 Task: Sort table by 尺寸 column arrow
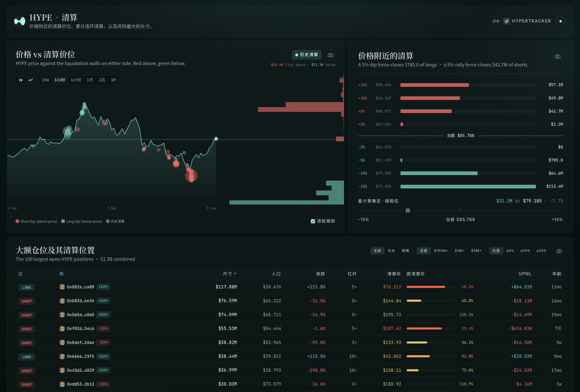235,274
